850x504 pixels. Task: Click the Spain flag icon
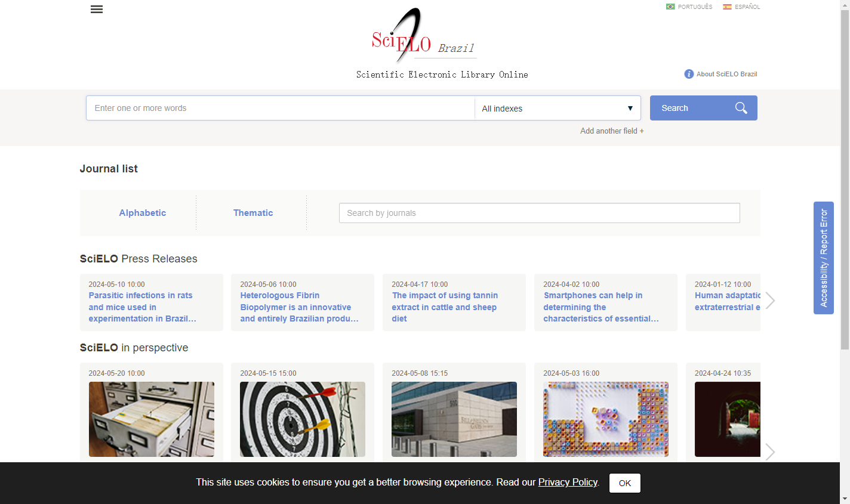727,7
